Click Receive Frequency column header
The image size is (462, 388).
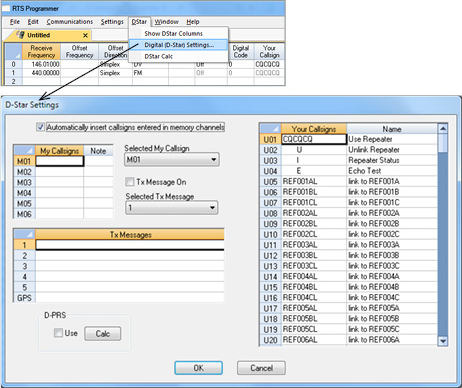(x=41, y=51)
